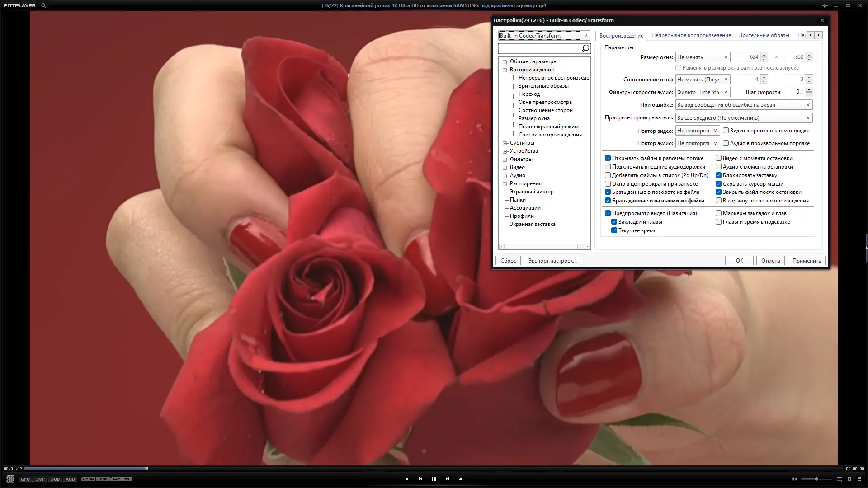This screenshot has height=488, width=868.
Task: Uncheck 'Блокировать заставку' option
Action: [718, 175]
